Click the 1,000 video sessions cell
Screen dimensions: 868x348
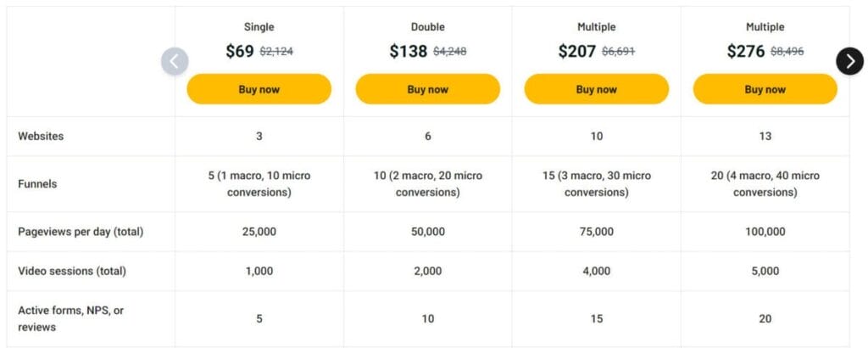click(259, 271)
